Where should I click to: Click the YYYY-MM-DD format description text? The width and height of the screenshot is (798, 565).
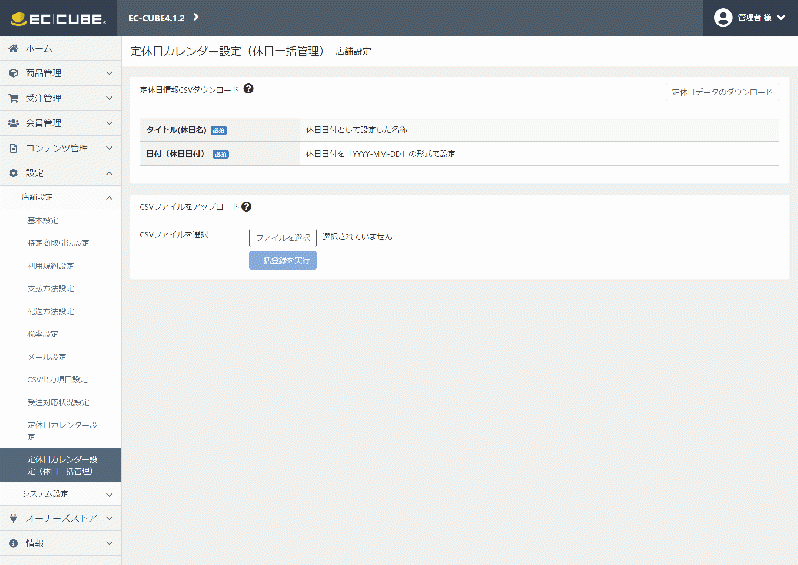coord(380,154)
